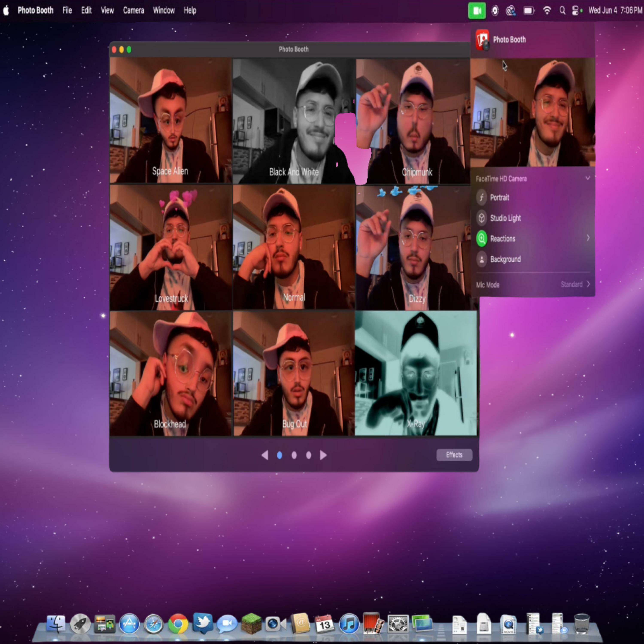Open the Camera menu
The width and height of the screenshot is (644, 644).
(x=133, y=11)
